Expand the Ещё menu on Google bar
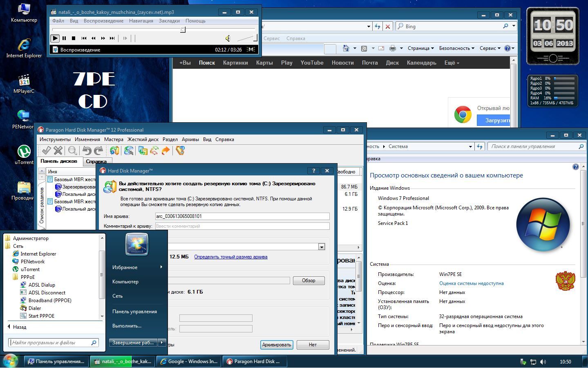The image size is (588, 368). click(x=452, y=63)
